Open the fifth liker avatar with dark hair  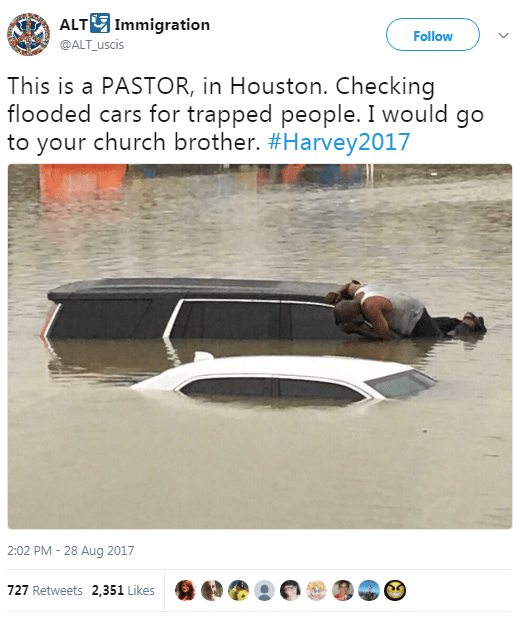[290, 590]
